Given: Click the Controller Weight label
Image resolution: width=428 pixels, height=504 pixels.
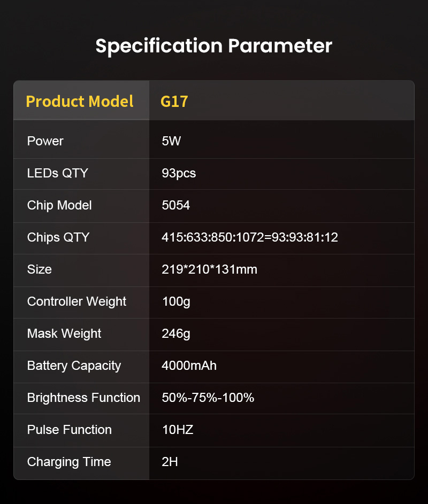Looking at the screenshot, I should coord(77,301).
